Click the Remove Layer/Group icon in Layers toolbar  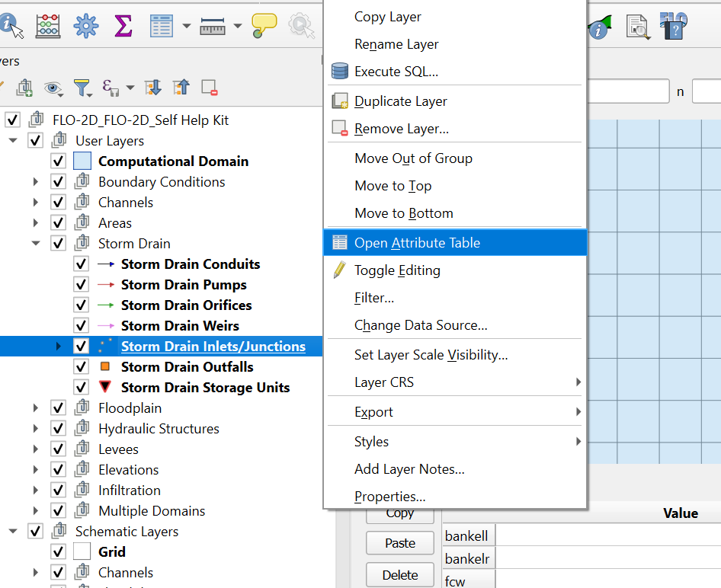point(210,88)
